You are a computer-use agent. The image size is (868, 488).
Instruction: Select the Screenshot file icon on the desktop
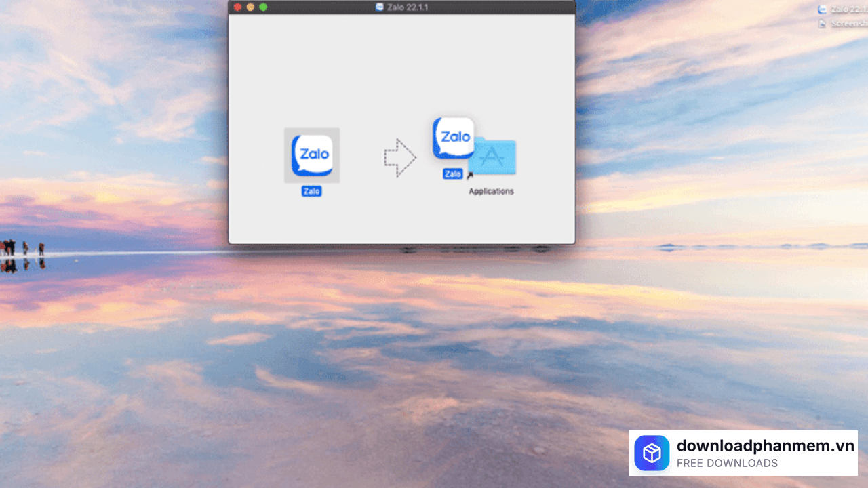tap(822, 23)
